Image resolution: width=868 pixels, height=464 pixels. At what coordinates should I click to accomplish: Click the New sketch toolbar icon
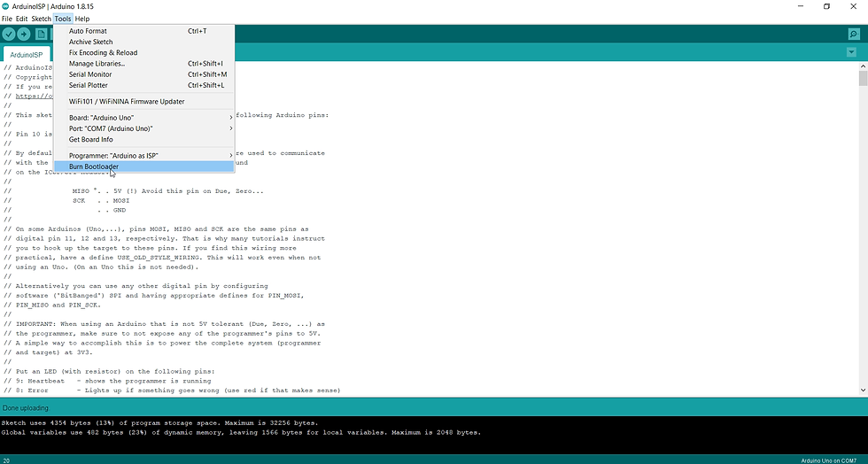(42, 35)
